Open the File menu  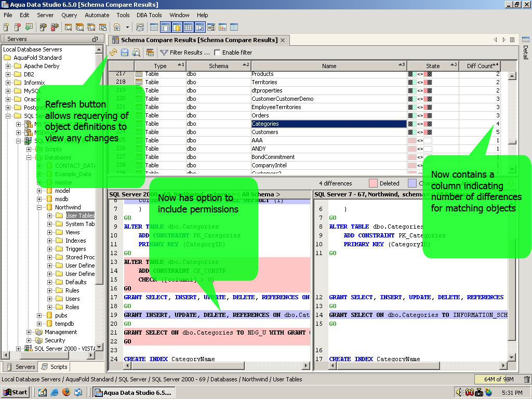click(8, 15)
